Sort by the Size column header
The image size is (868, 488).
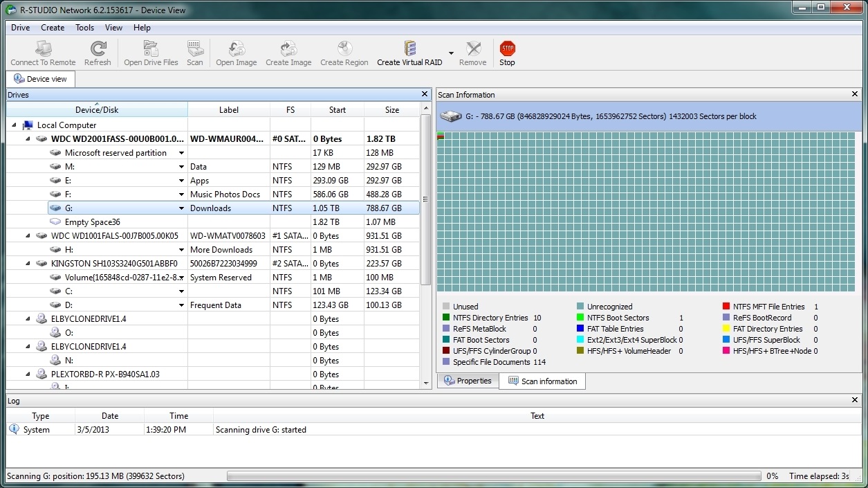392,109
